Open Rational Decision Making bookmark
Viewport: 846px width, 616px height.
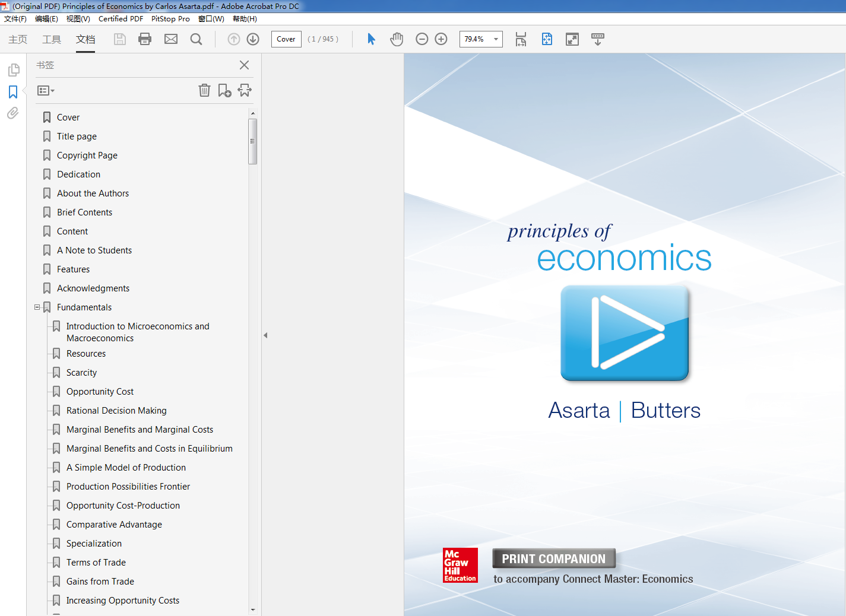[116, 411]
